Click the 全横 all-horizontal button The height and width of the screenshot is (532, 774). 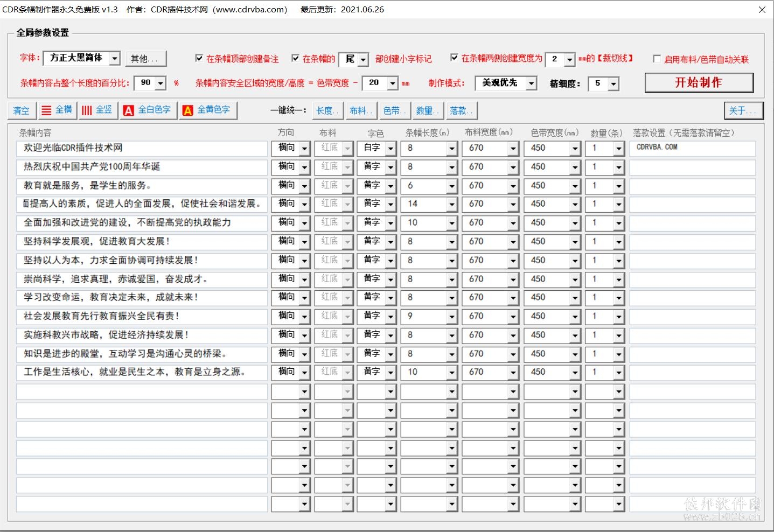58,110
